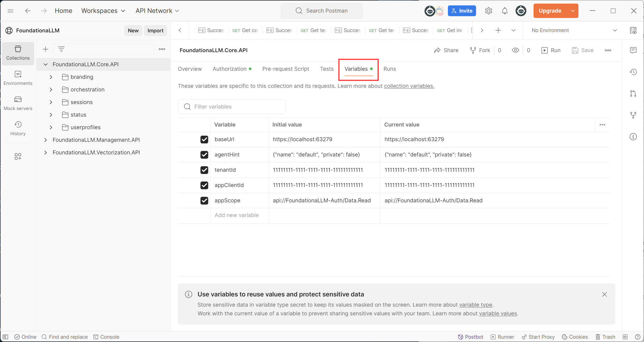
Task: Uncheck the appScope variable checkbox
Action: pyautogui.click(x=204, y=201)
